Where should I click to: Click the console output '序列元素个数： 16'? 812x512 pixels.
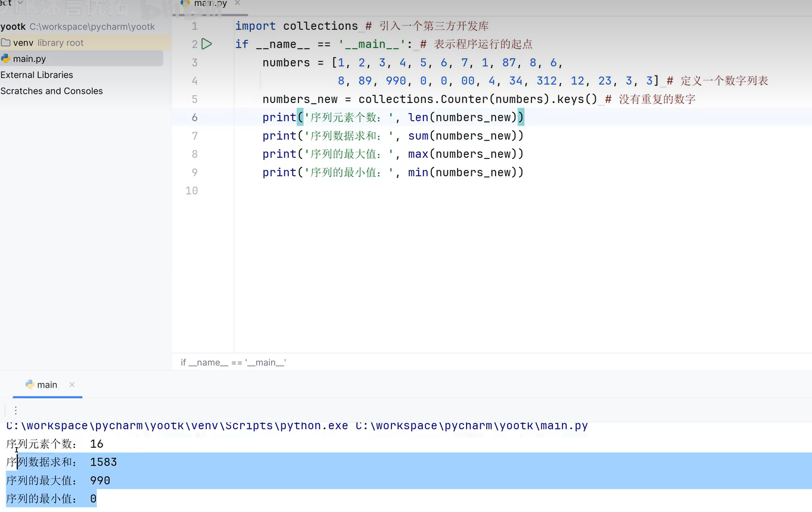pyautogui.click(x=55, y=444)
